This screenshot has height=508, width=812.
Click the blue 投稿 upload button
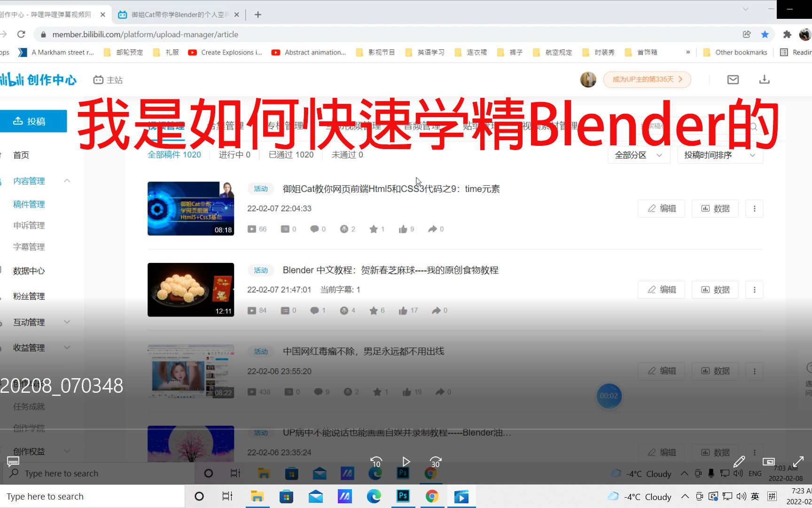click(x=33, y=121)
